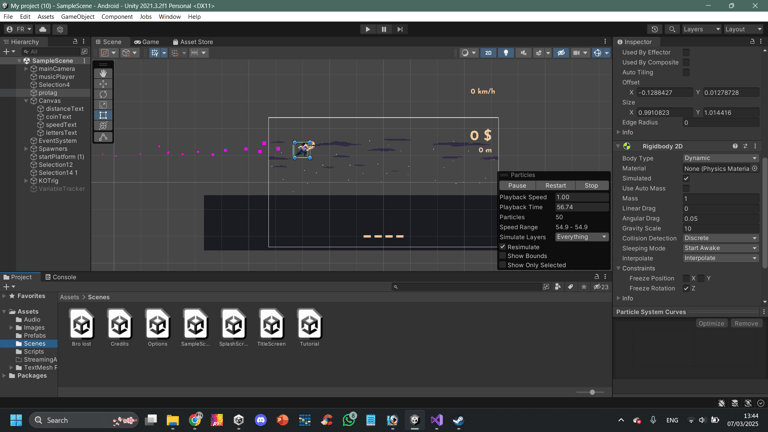
Task: Open the Layout dropdown
Action: 743,29
